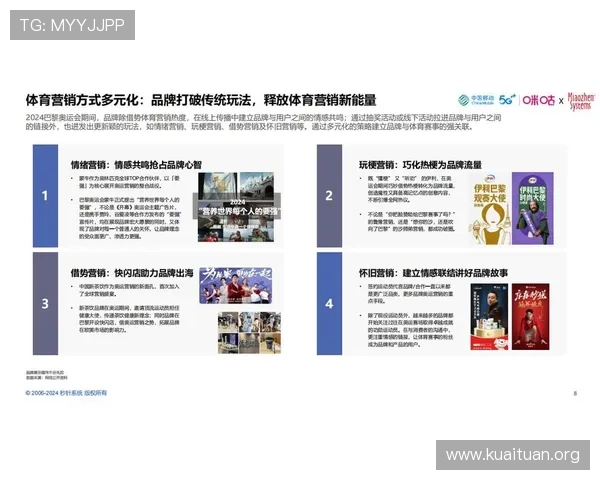Select heading 怀旧营销：建立情感联结讲好品牌故事

433,273
